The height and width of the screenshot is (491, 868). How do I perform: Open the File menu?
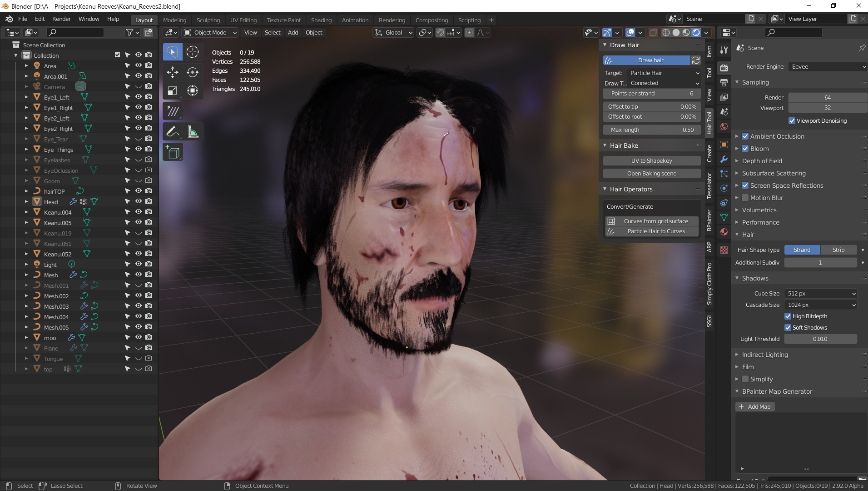23,19
